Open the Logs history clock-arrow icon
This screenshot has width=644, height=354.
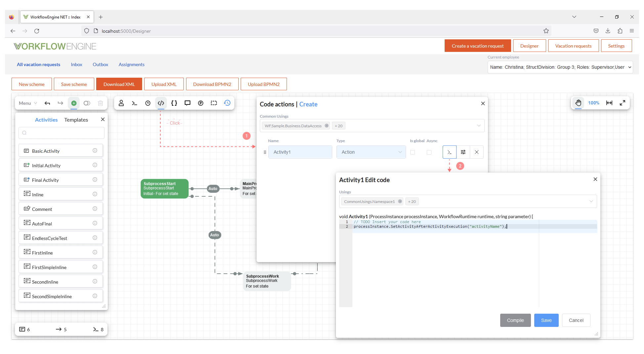click(227, 103)
